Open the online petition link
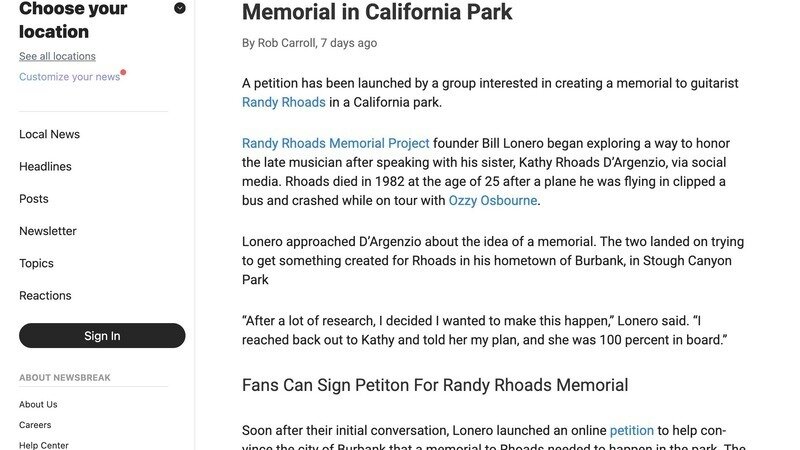Viewport: 800px width, 450px height. click(x=632, y=430)
